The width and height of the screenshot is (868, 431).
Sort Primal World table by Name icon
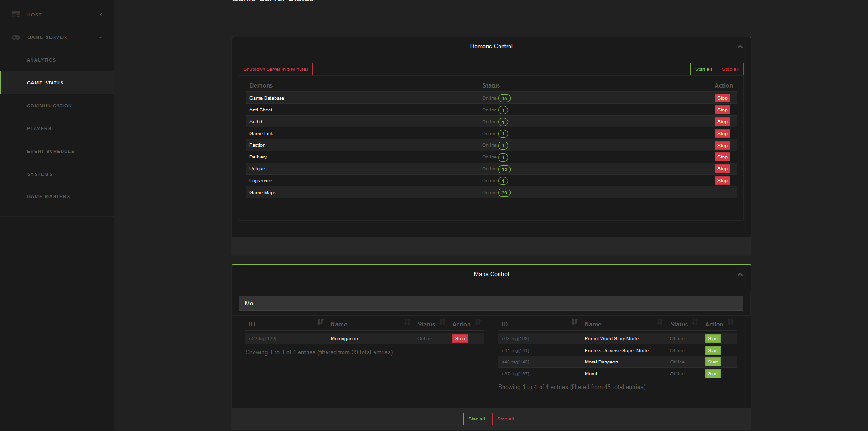(660, 322)
